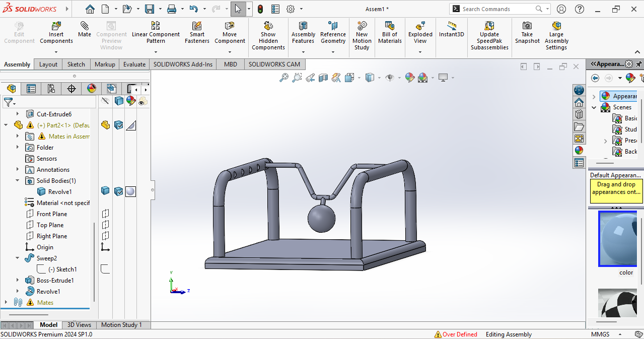The height and width of the screenshot is (339, 644).
Task: Collapse Solid Bodies(1) folder
Action: (x=18, y=180)
